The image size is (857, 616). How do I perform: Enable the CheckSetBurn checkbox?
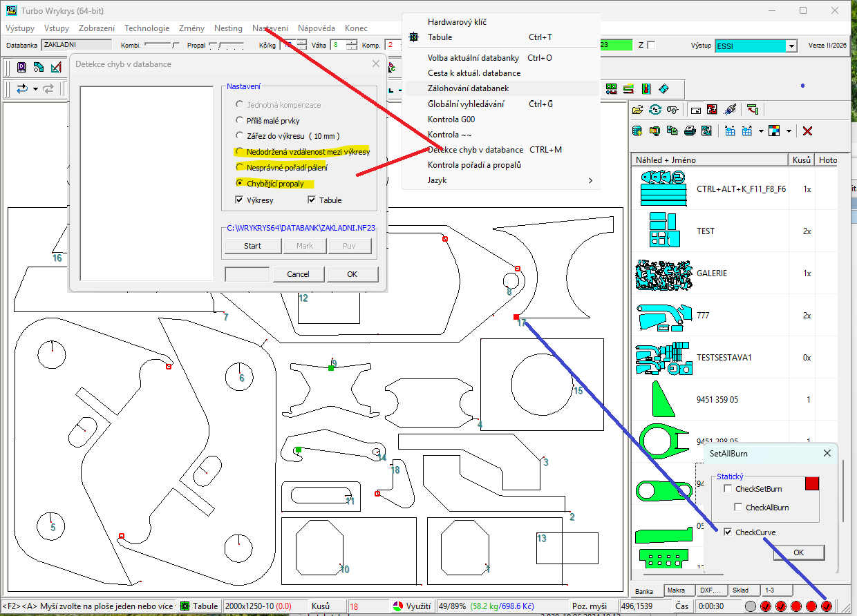pos(728,489)
